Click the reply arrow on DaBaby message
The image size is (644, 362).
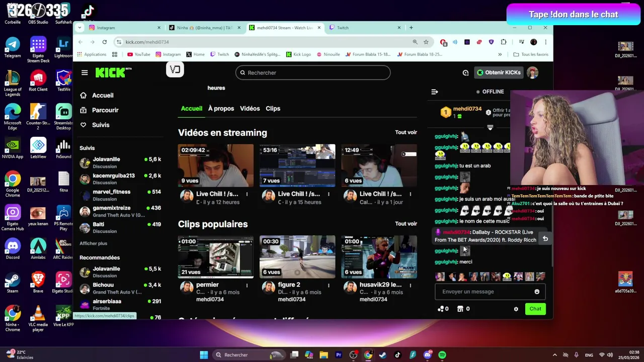(545, 239)
